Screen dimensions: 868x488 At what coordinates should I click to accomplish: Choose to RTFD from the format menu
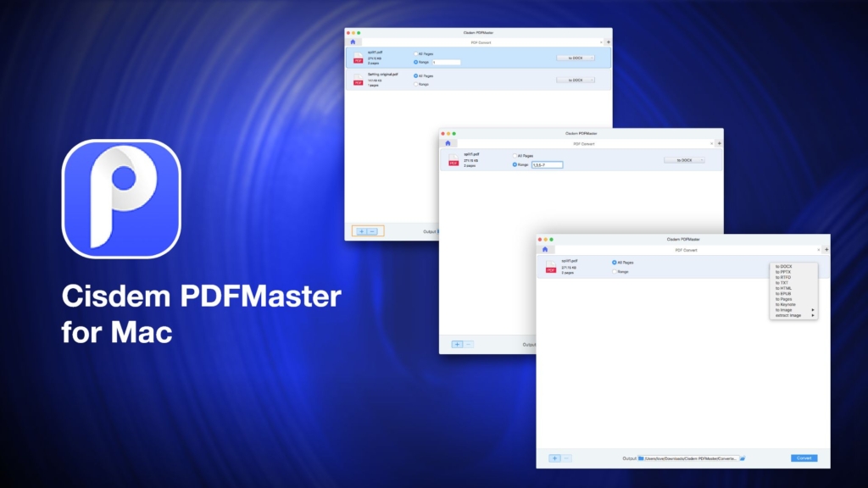782,277
